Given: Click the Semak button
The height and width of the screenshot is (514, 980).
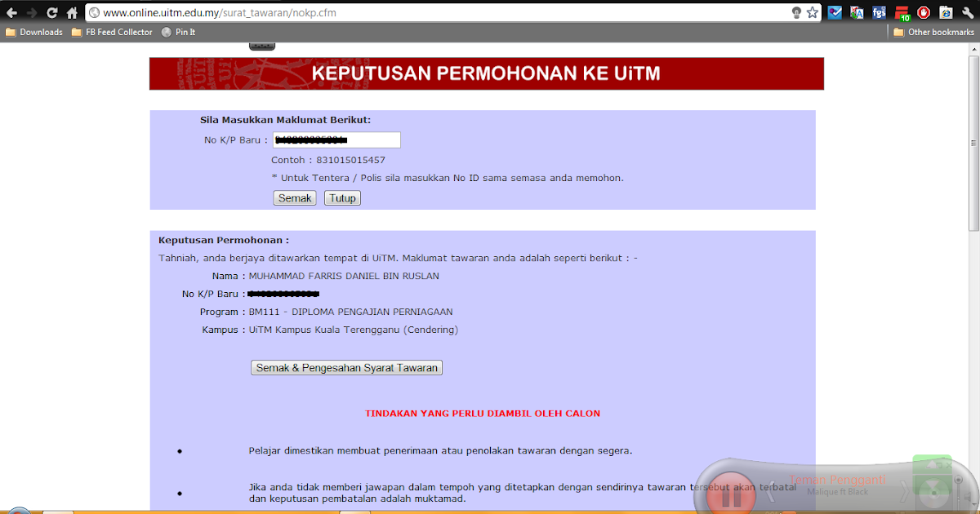Looking at the screenshot, I should click(295, 198).
